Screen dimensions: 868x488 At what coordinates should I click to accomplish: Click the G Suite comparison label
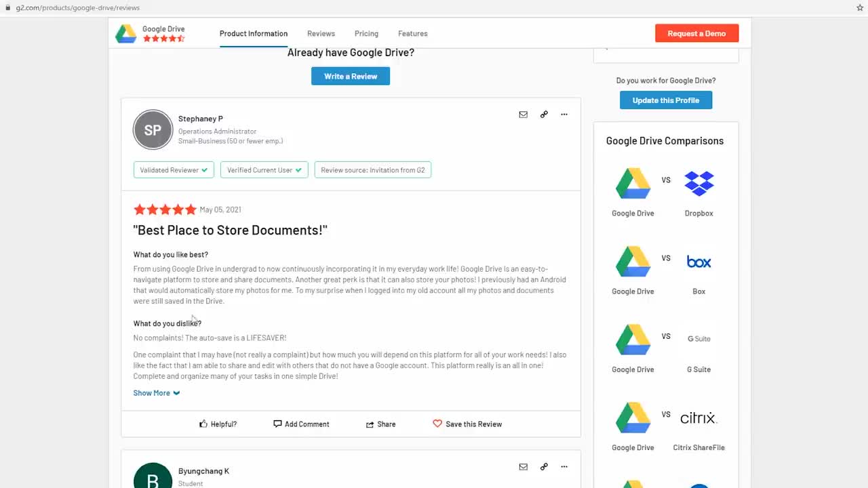tap(699, 370)
